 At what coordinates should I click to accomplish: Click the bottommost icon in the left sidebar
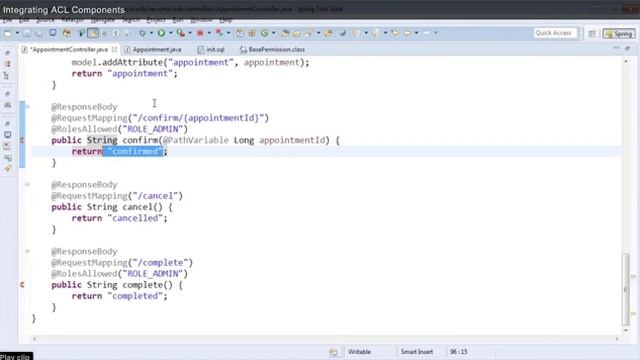pyautogui.click(x=7, y=169)
